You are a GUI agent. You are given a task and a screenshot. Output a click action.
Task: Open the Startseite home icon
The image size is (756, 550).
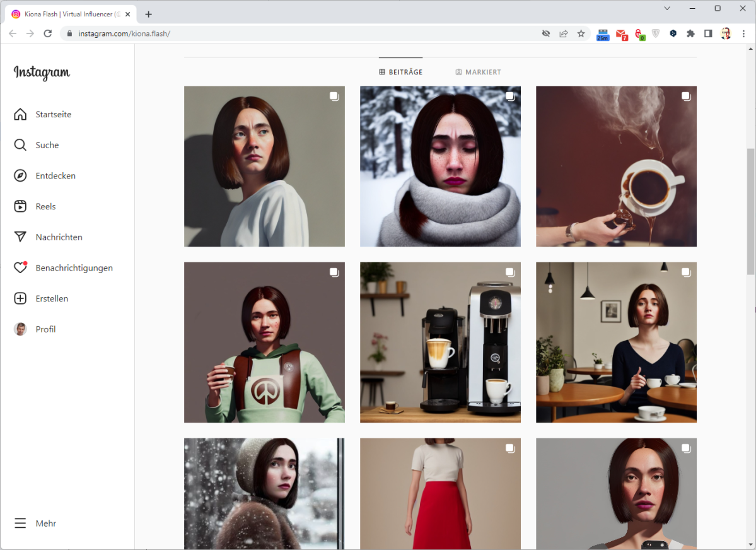click(20, 114)
